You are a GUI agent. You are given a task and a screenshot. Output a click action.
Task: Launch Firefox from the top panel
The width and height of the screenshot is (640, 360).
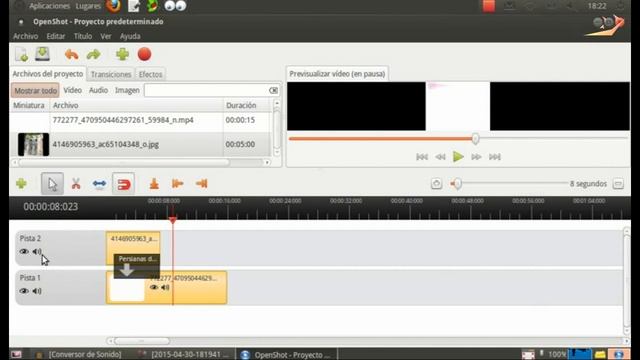[x=113, y=6]
